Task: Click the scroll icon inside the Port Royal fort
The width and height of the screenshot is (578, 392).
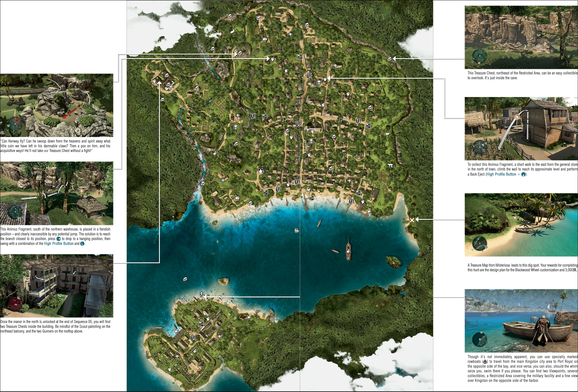Action: click(x=195, y=351)
